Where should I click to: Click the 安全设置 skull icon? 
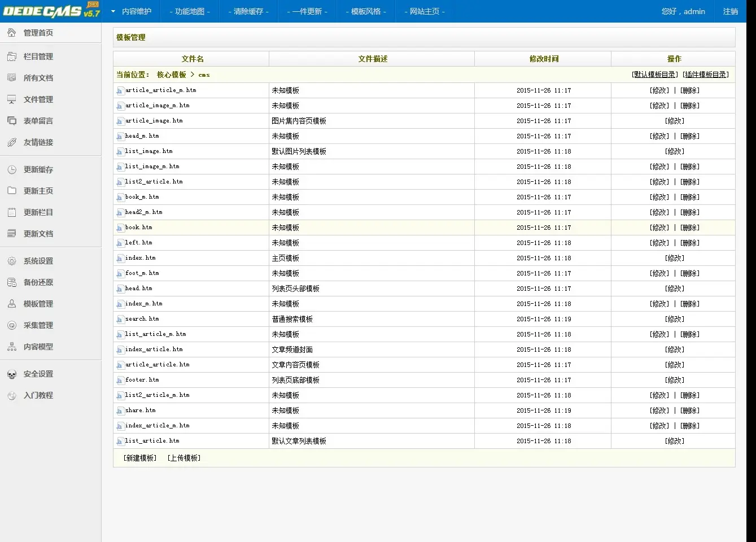[x=12, y=374]
